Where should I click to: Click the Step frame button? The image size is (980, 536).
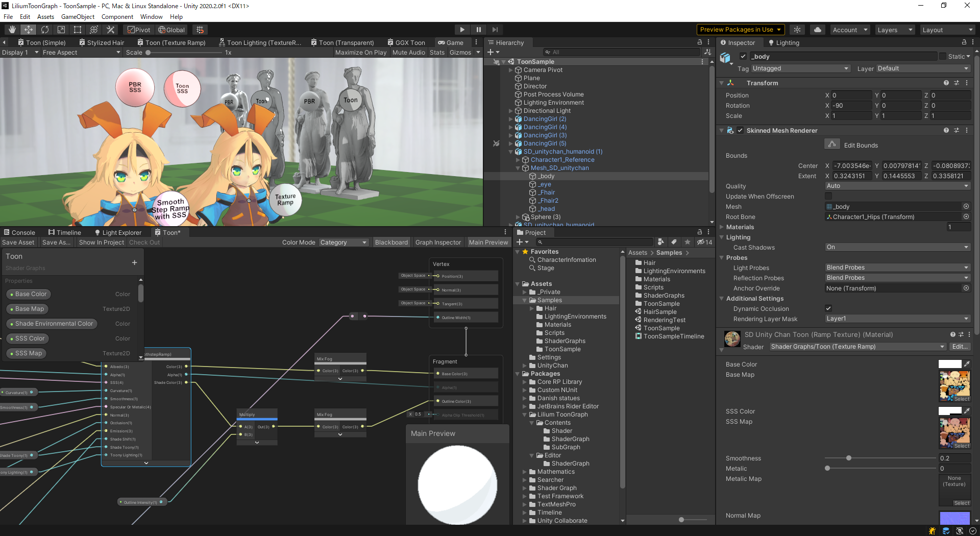click(x=495, y=30)
